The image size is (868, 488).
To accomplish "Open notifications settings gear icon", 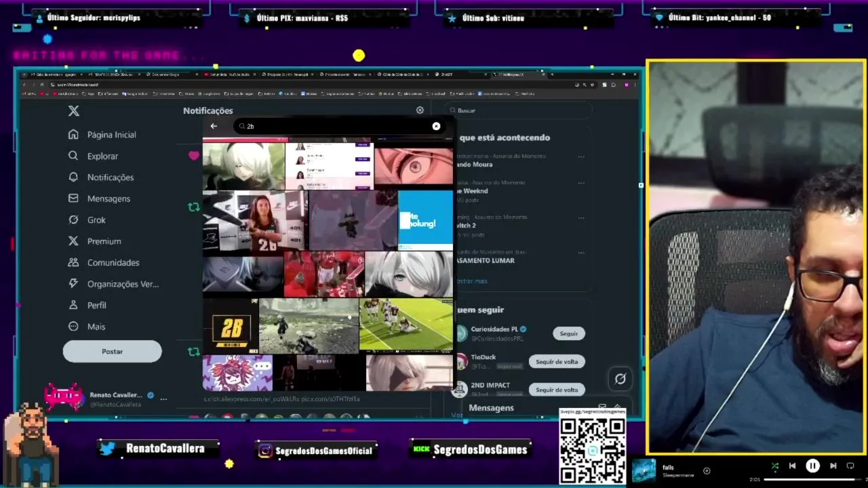I will (420, 110).
